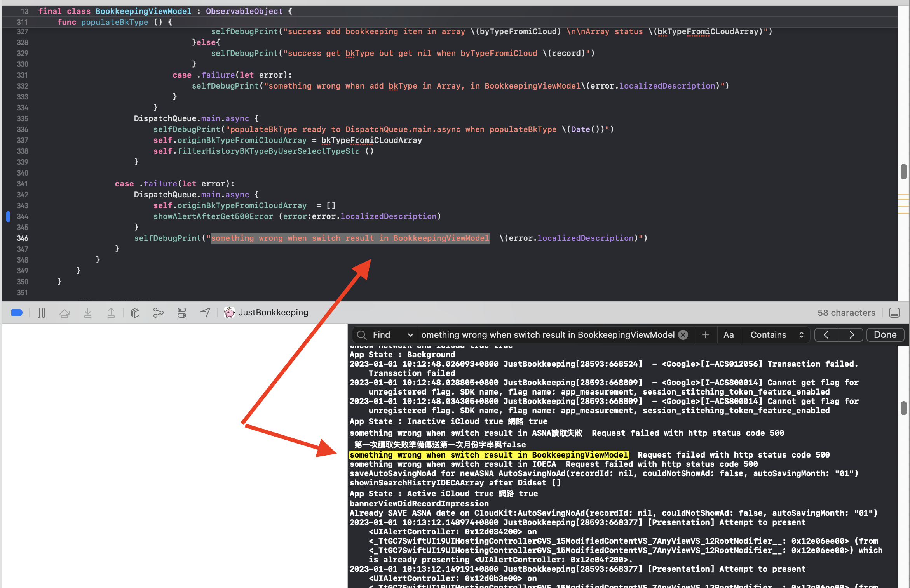Click the step into debug icon
The image size is (910, 588).
[88, 313]
